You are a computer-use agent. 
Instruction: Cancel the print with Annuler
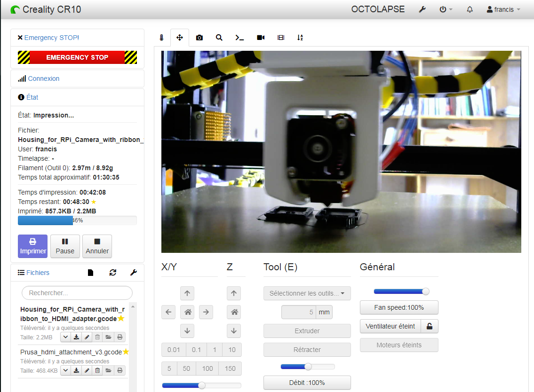point(97,246)
